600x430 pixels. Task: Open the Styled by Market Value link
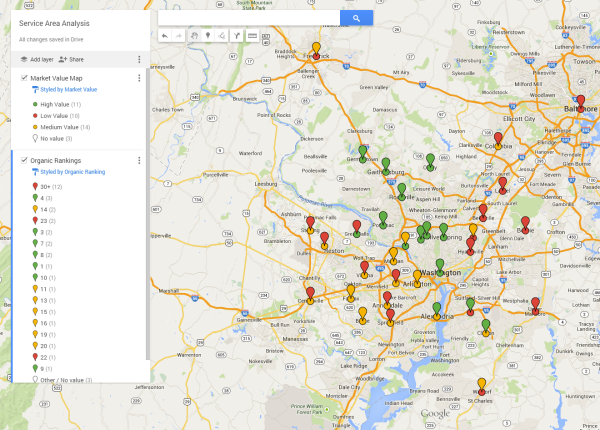[x=68, y=90]
